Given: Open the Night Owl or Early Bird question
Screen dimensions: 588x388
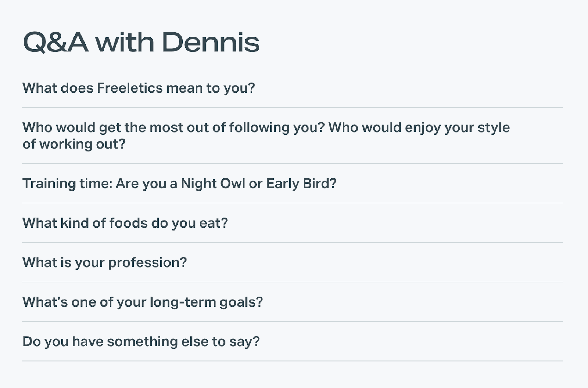Looking at the screenshot, I should pyautogui.click(x=179, y=184).
